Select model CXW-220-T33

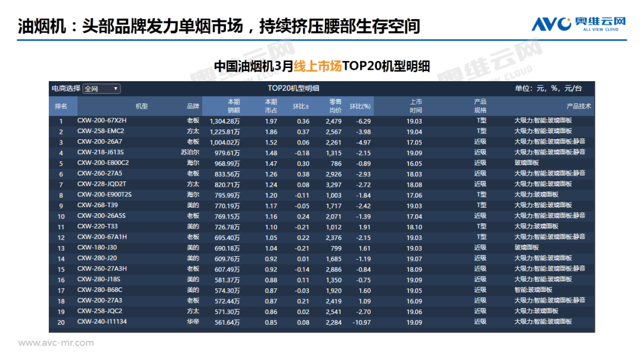coord(98,226)
